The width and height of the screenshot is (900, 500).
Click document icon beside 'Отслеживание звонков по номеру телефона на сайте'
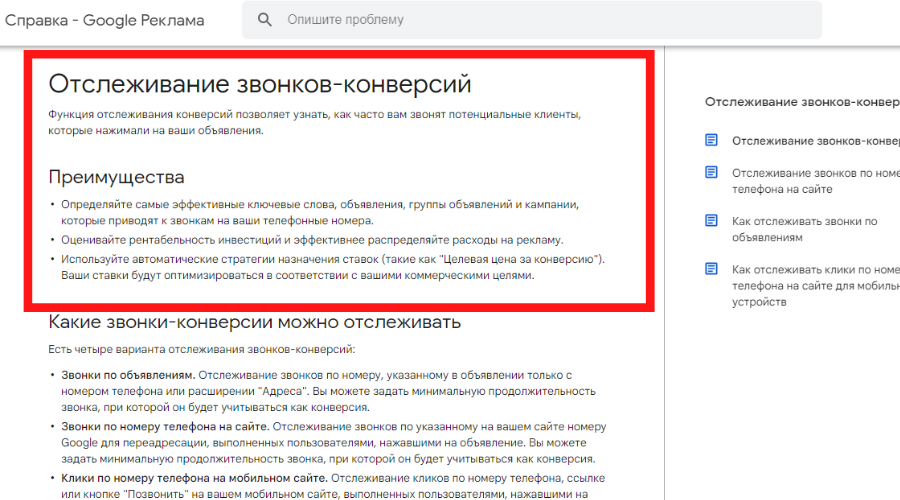click(711, 172)
